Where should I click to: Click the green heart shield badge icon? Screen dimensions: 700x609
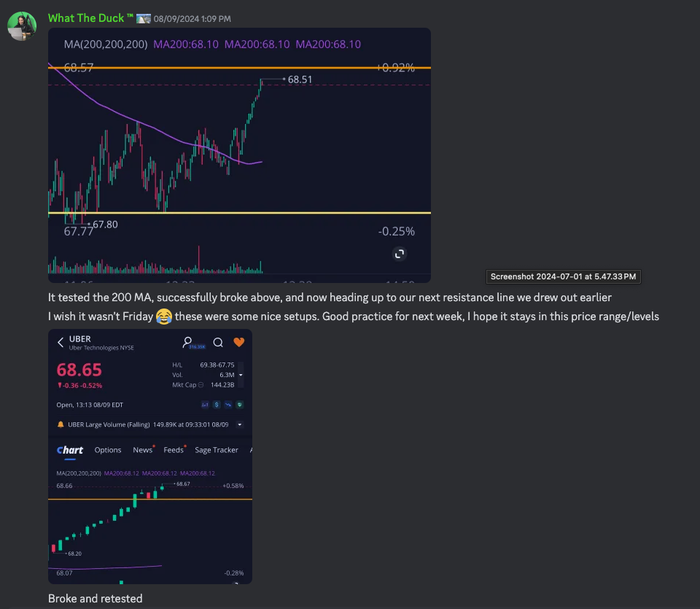click(240, 405)
